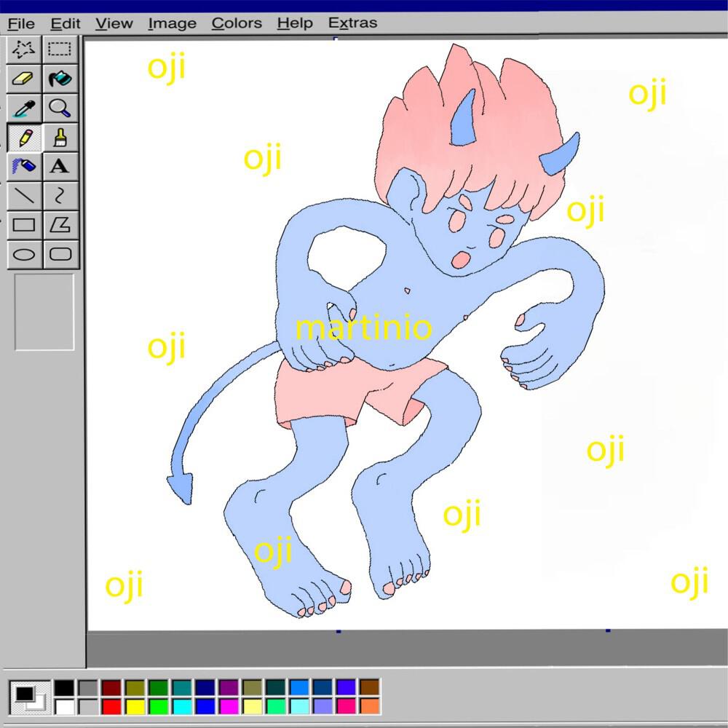Select the Pencil tool
The image size is (728, 728).
click(x=24, y=138)
